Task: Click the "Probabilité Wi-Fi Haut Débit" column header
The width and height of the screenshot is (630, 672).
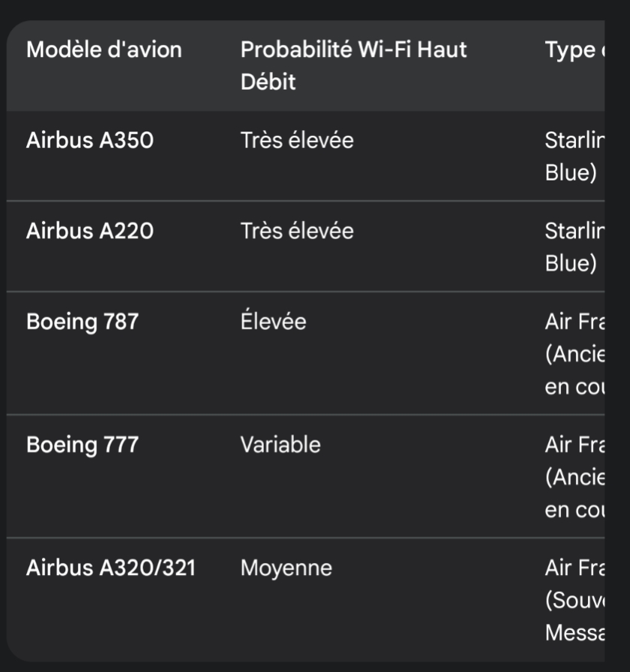Action: (x=353, y=65)
